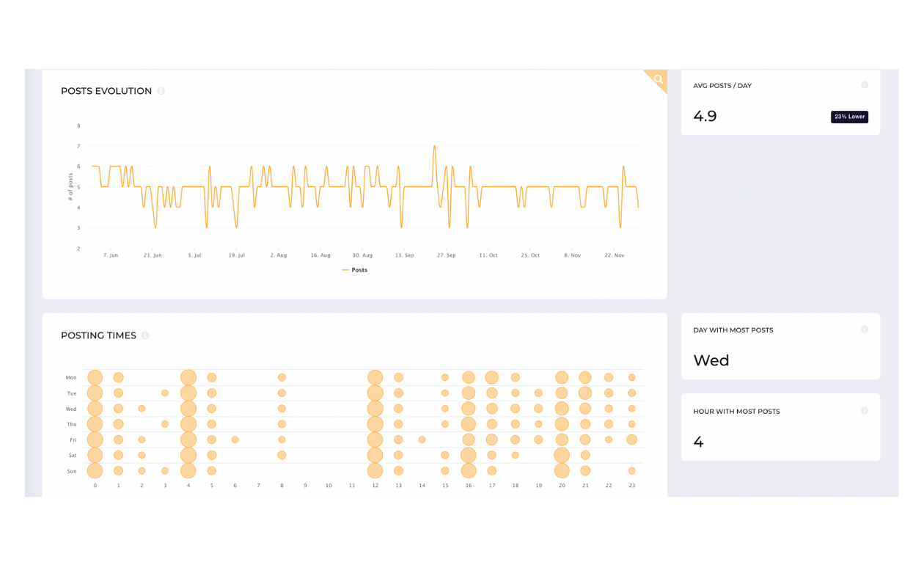Click the Thursday bubble at hour 3

tap(165, 424)
